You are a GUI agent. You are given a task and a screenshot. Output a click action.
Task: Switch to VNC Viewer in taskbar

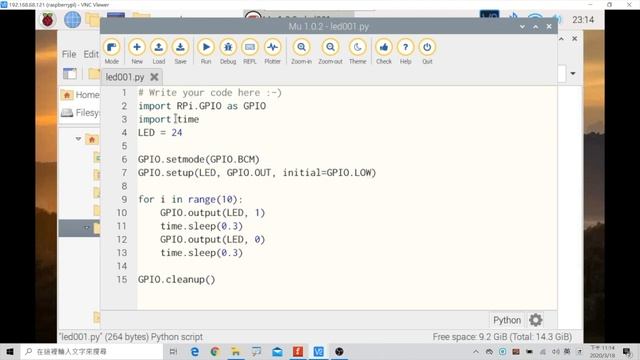(318, 351)
